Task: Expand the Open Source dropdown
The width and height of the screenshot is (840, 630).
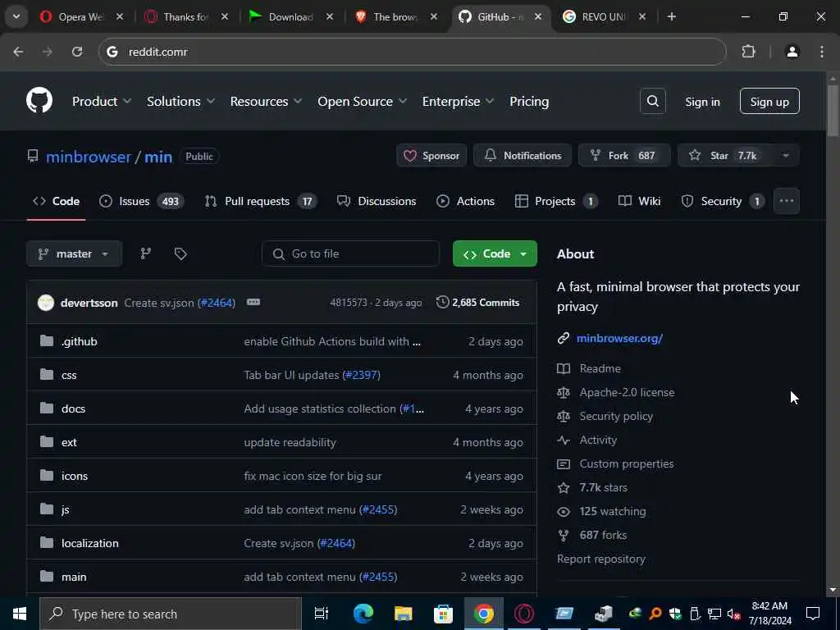Action: coord(362,101)
